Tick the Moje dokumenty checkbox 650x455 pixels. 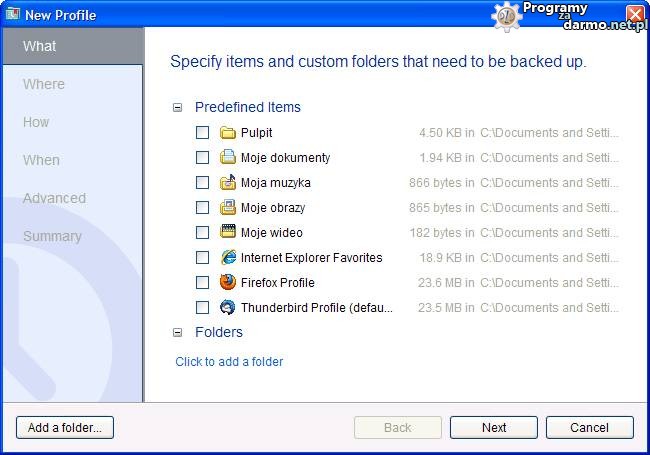203,158
